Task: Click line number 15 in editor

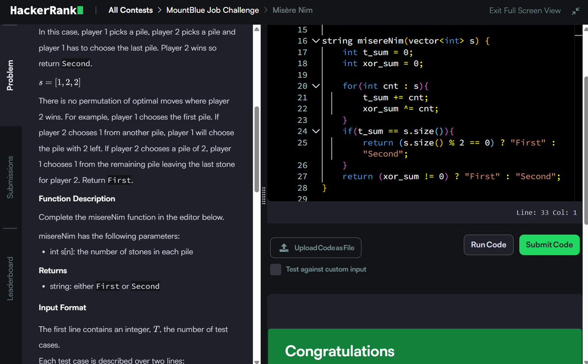Action: pos(302,29)
